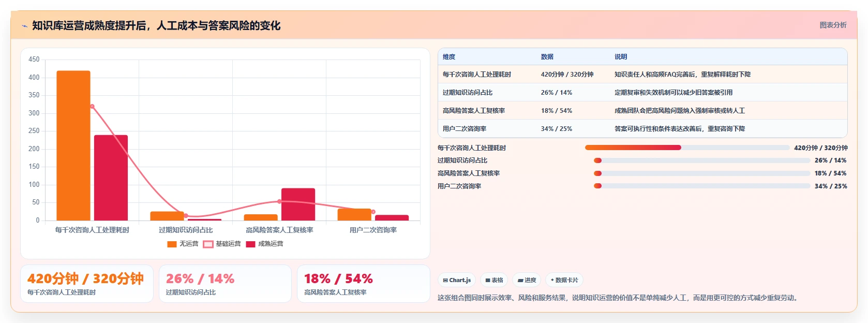Image resolution: width=868 pixels, height=323 pixels.
Task: Click progress value 34% / 25%
Action: pos(831,186)
